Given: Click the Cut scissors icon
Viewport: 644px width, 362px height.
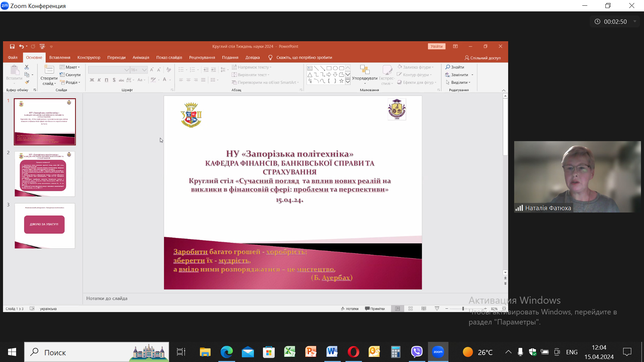Looking at the screenshot, I should tap(27, 67).
